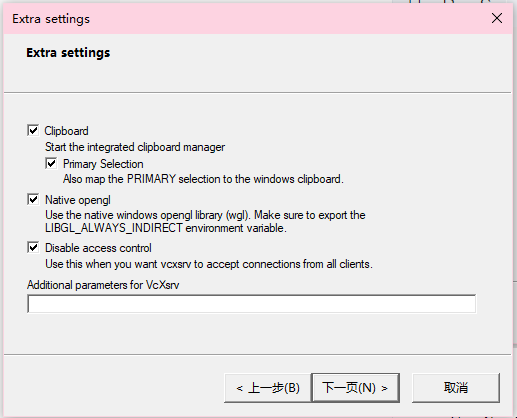Click the Clipboard label text
This screenshot has height=418, width=517.
coord(66,131)
